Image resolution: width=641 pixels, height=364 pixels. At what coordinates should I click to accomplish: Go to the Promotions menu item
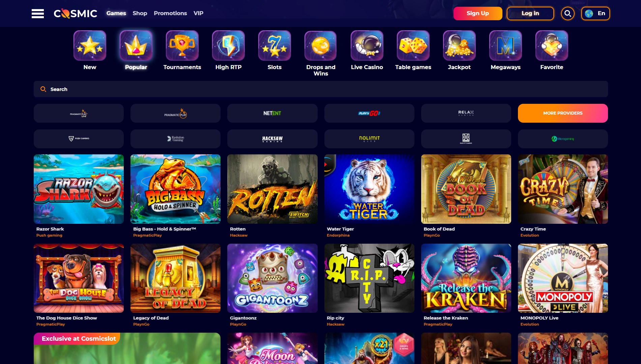[x=170, y=13]
